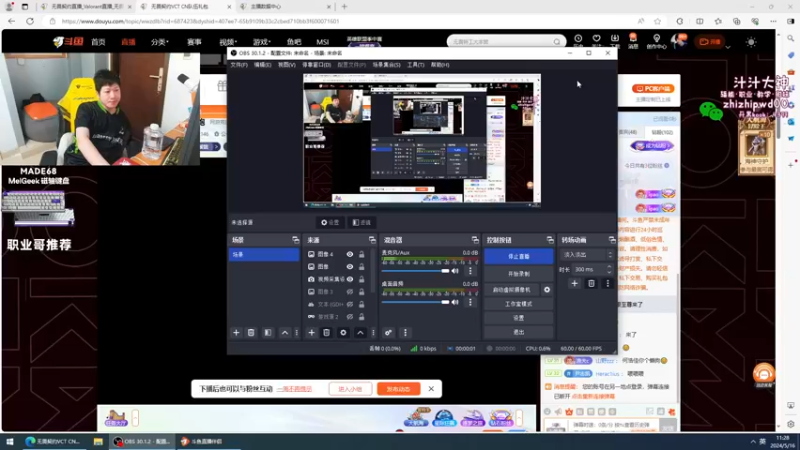Open advanced audio properties gears icon
Screen dimensions: 800x450
pyautogui.click(x=388, y=333)
